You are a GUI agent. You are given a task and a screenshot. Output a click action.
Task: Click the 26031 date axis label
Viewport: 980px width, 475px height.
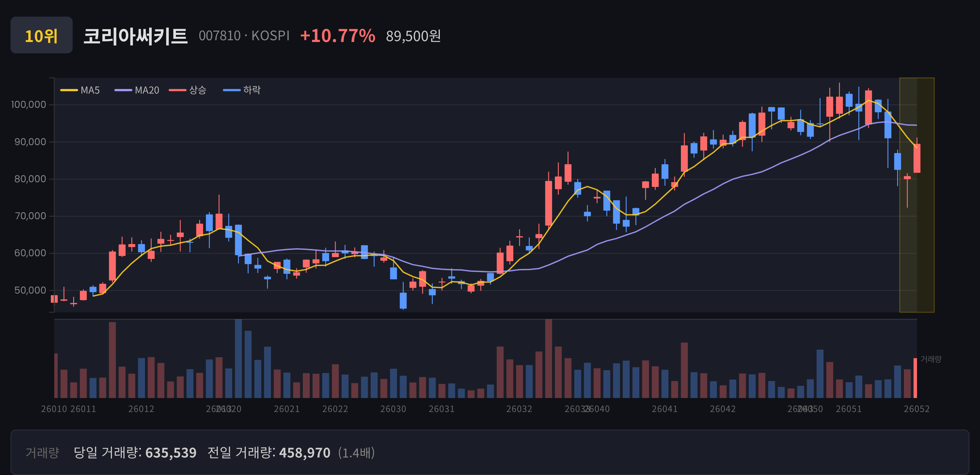click(442, 409)
